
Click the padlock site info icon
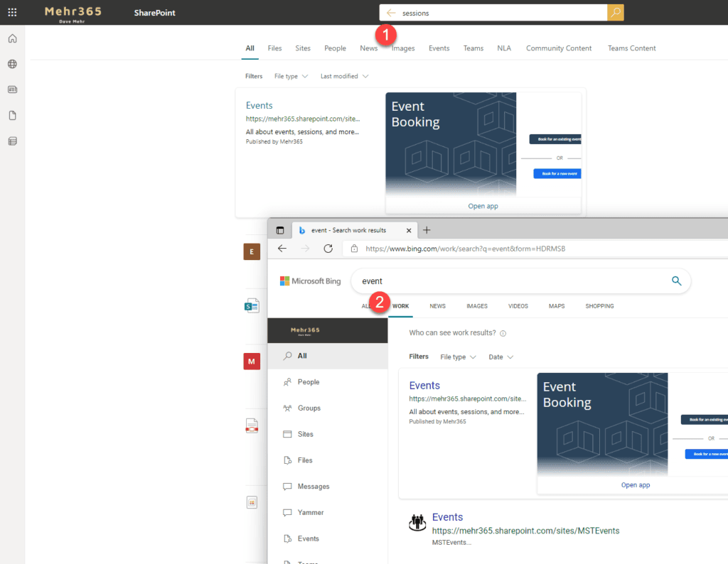[354, 249]
